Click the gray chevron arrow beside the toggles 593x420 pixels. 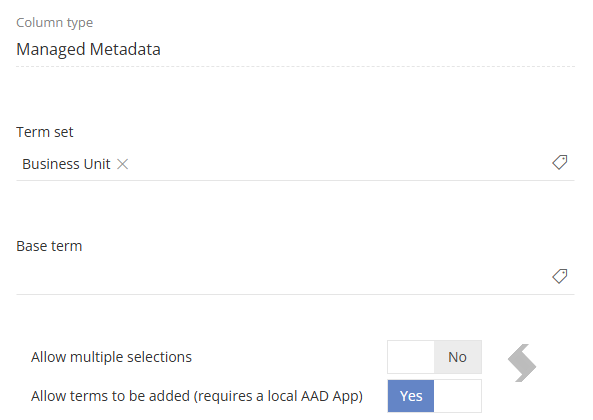pos(522,363)
